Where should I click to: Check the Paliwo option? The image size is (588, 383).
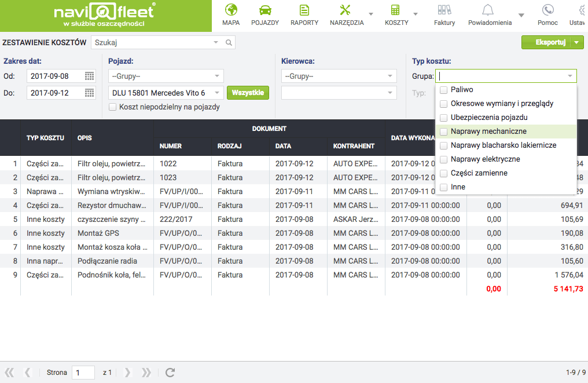click(x=444, y=90)
